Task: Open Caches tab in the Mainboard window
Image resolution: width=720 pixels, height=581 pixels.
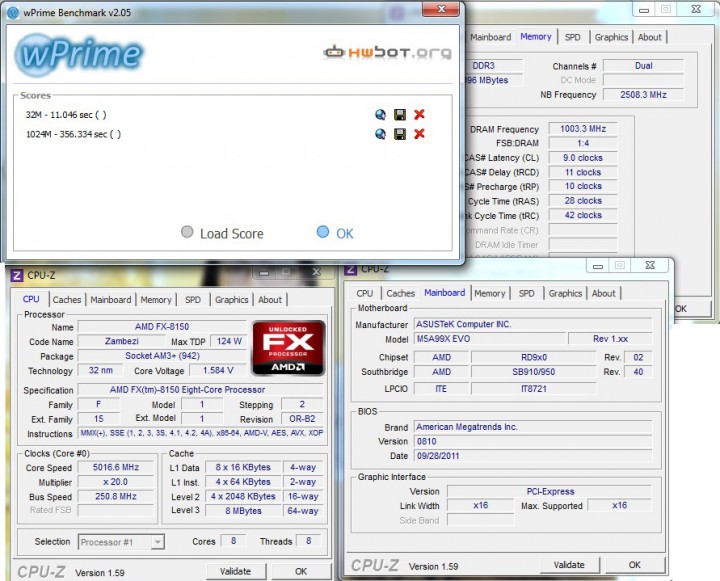Action: [400, 293]
